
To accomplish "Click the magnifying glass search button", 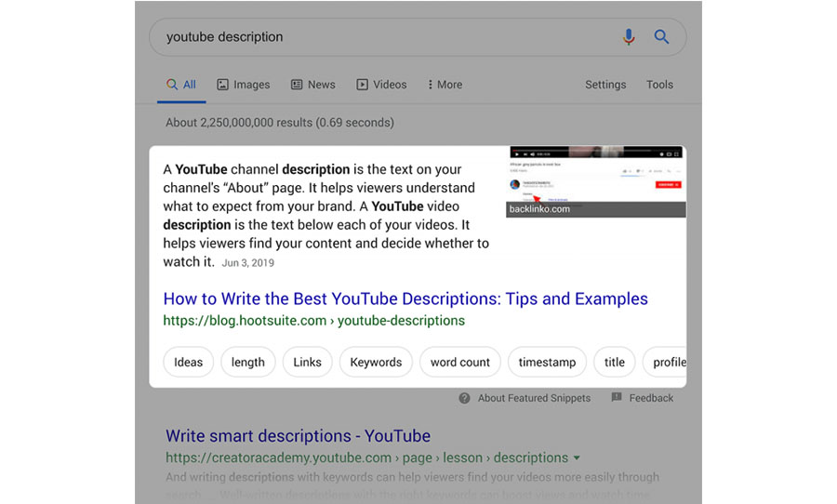I will pyautogui.click(x=661, y=37).
